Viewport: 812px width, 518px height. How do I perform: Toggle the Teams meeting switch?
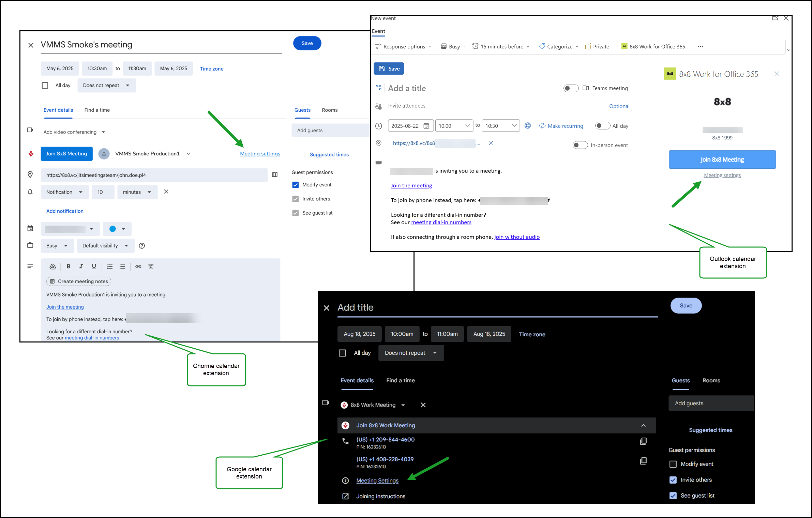[571, 88]
